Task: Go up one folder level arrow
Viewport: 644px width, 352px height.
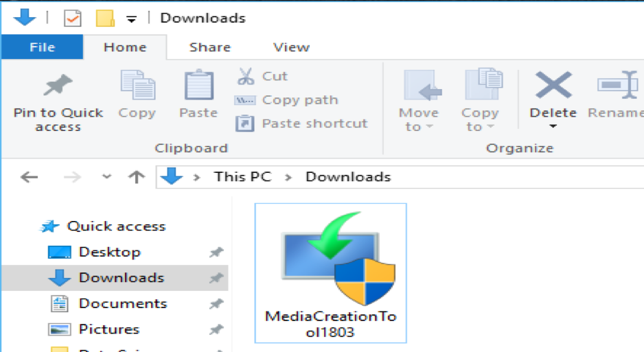Action: click(x=137, y=177)
